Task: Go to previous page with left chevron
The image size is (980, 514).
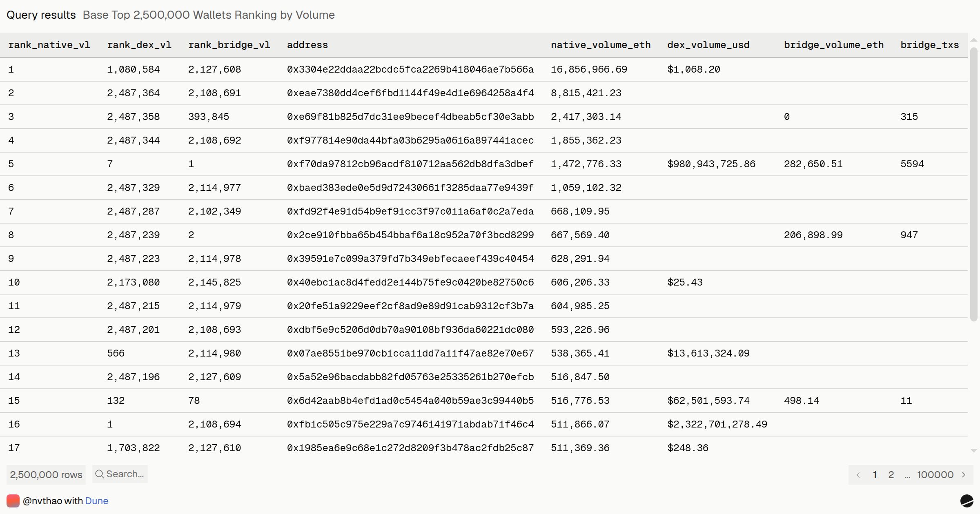Action: pos(858,474)
